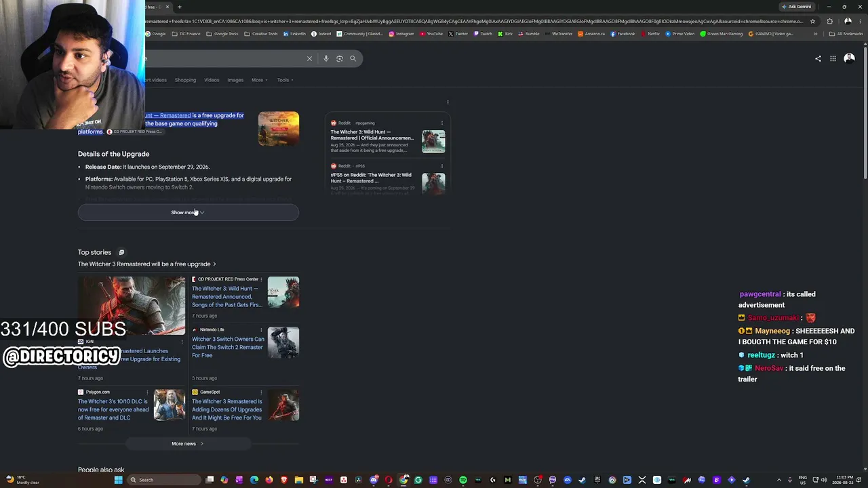Open the r/PS5 Reddit Witcher result

[x=371, y=178]
